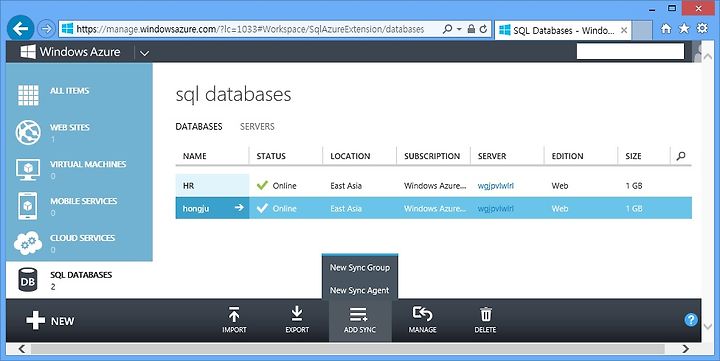Open the wgjpvlwlrl server link for HR
Image resolution: width=720 pixels, height=361 pixels.
(495, 186)
